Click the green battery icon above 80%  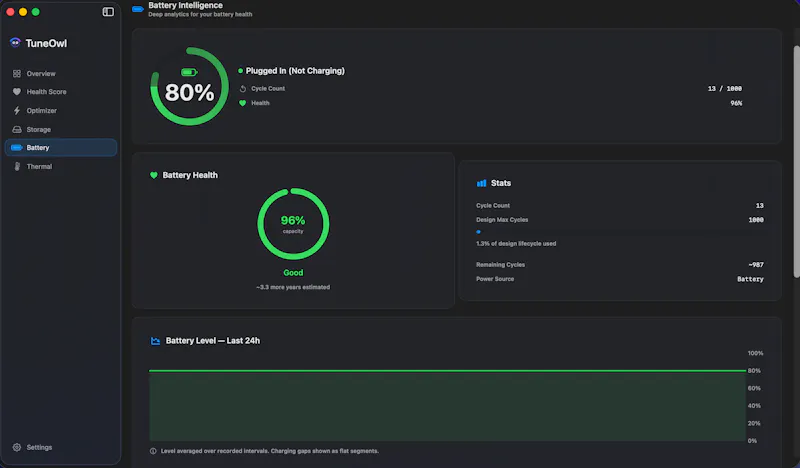(x=189, y=72)
